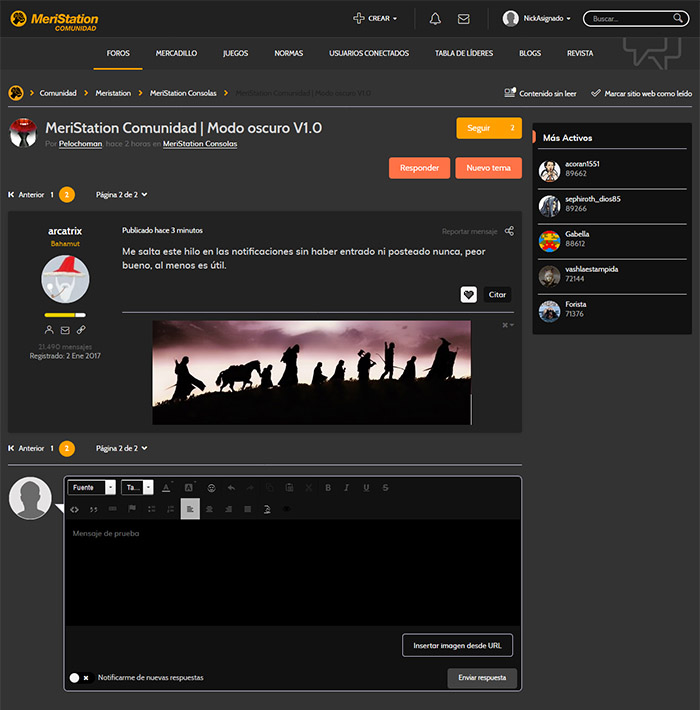Open the MERCADILLO tab
The image size is (700, 710).
tap(176, 53)
